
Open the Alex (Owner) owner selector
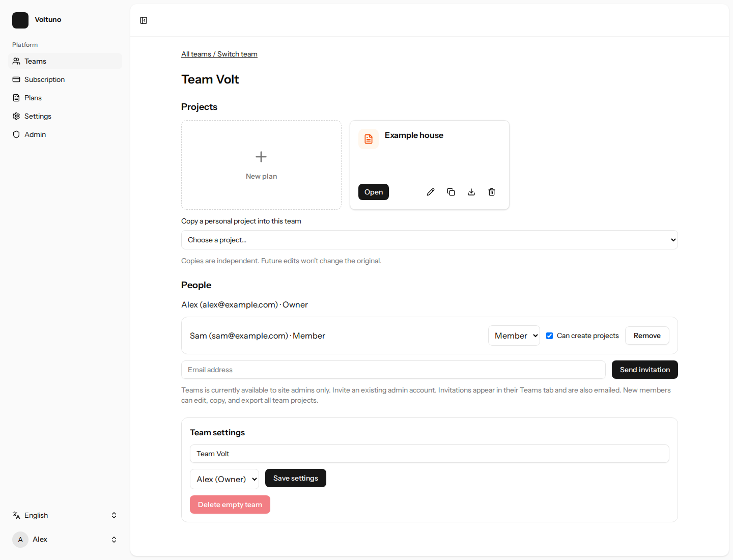tap(224, 479)
